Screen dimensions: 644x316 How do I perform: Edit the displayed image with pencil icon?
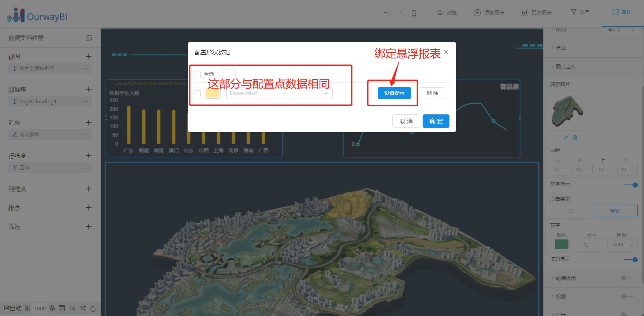click(566, 138)
